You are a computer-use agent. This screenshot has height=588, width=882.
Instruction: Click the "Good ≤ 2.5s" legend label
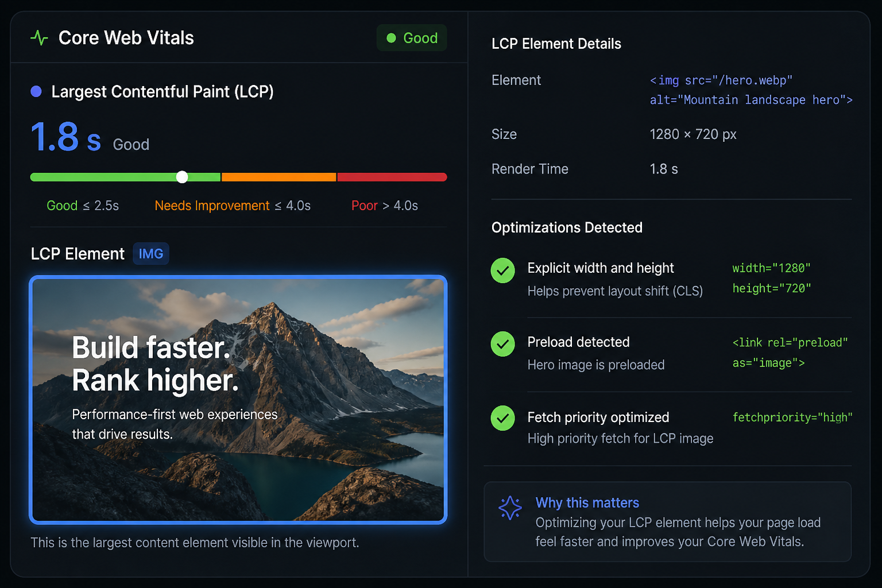click(83, 206)
